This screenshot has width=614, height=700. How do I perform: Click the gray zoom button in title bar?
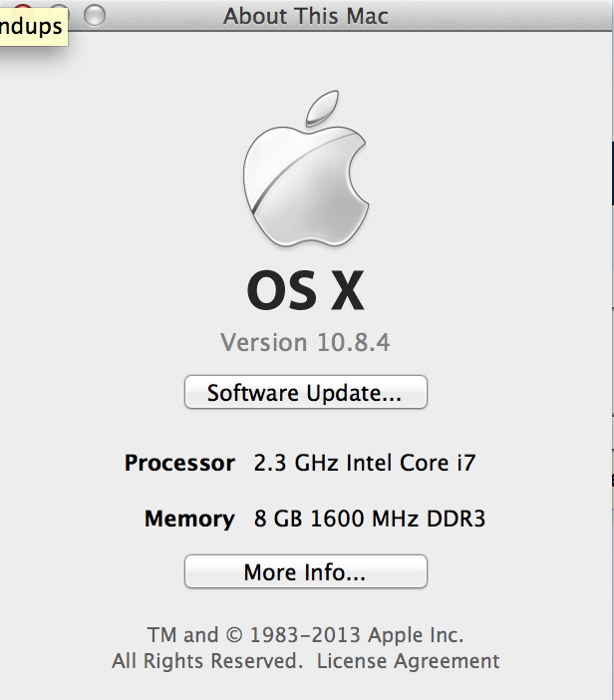(x=95, y=15)
